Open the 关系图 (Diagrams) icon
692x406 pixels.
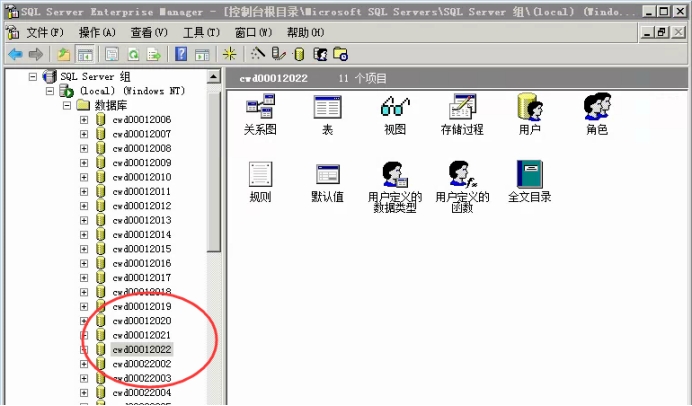(x=260, y=107)
